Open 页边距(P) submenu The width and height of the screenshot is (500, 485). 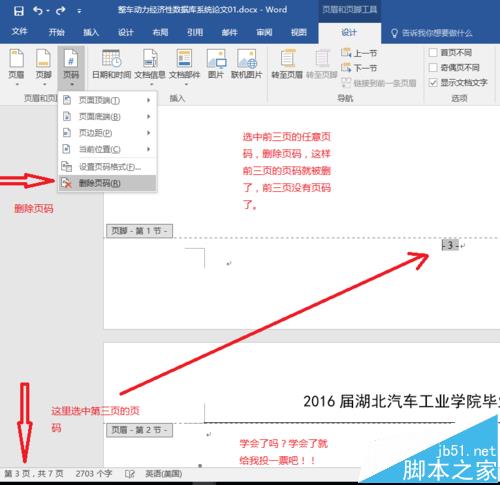[107, 133]
